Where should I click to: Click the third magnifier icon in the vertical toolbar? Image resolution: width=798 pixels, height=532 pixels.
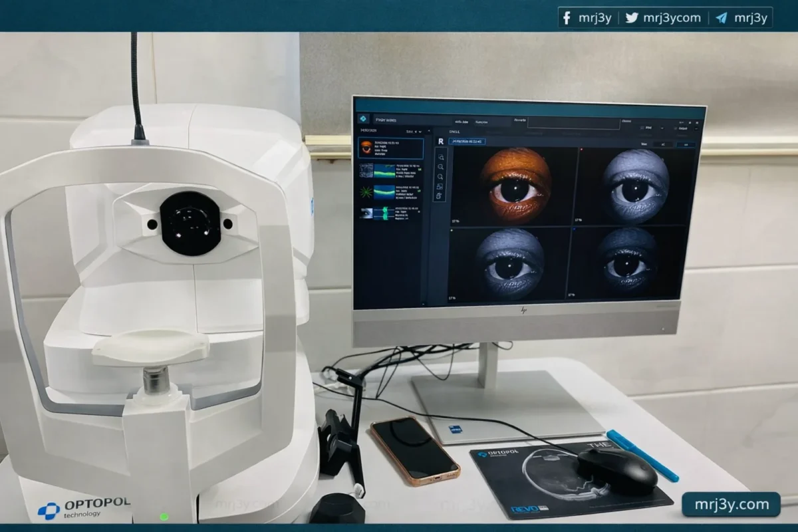[x=440, y=177]
